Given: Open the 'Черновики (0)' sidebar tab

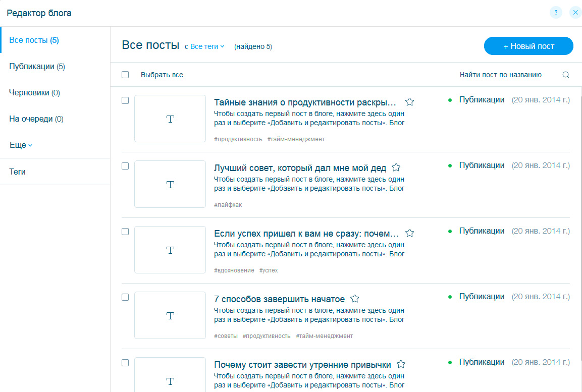Looking at the screenshot, I should (34, 93).
